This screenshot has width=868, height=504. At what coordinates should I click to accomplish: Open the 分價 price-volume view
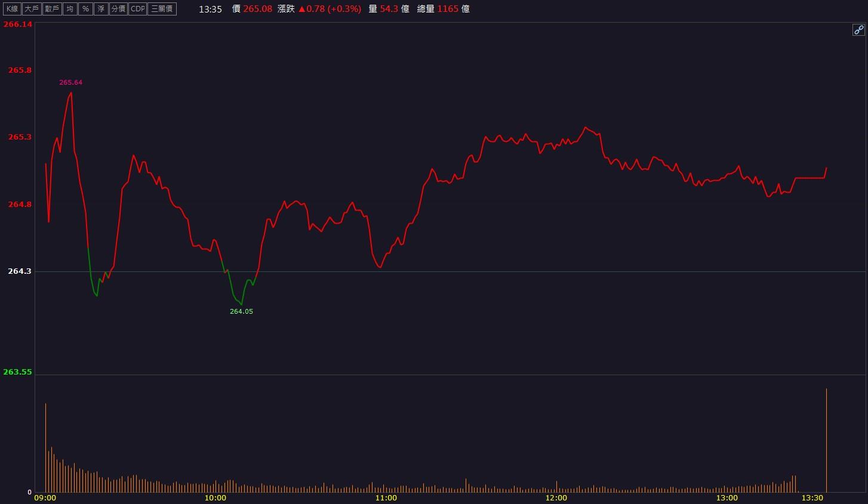(118, 9)
